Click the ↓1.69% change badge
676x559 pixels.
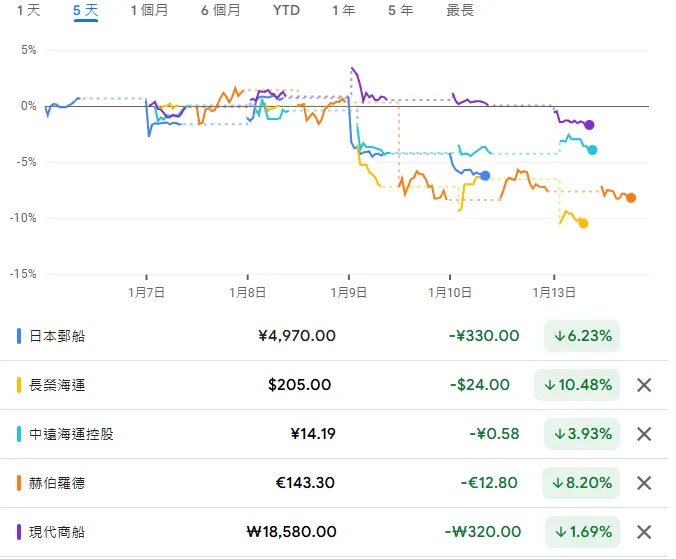click(x=582, y=532)
